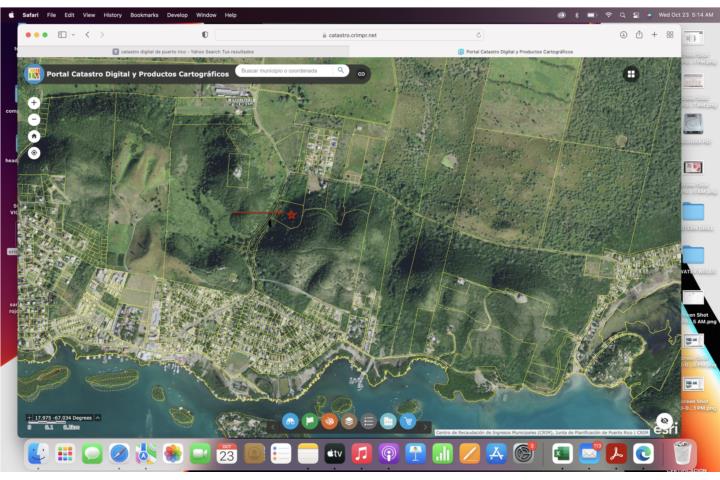Image resolution: width=720 pixels, height=480 pixels.
Task: Click the blue binoculars widget icon
Action: (290, 422)
